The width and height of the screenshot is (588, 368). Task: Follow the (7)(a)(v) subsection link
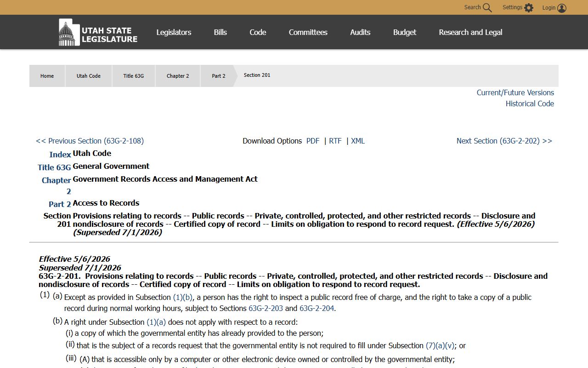440,345
